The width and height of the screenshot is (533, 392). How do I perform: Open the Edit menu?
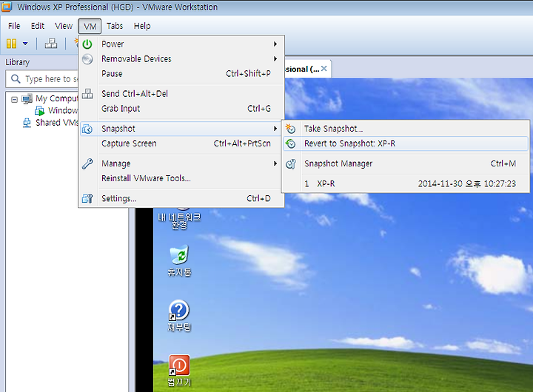coord(38,26)
